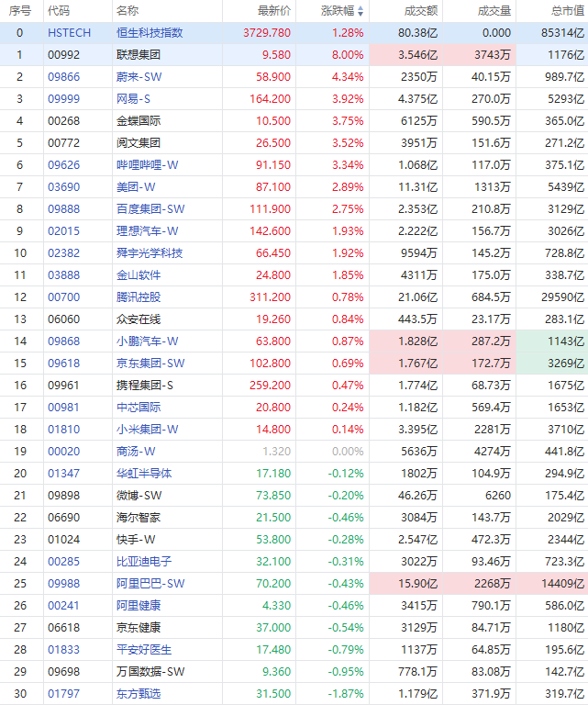Image resolution: width=588 pixels, height=705 pixels.
Task: Click green-highlighted market cap 1143亿
Action: tap(566, 341)
